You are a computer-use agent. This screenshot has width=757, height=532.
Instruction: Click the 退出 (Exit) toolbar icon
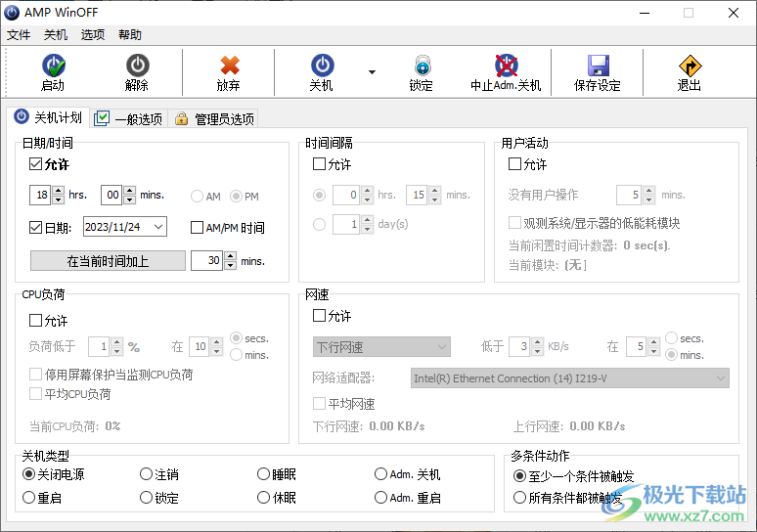(x=690, y=66)
